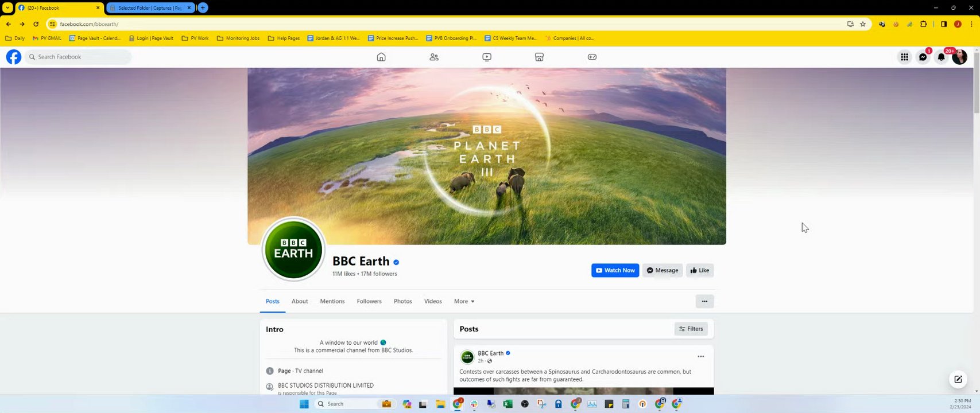Click the browser Back arrow
Image resolution: width=980 pixels, height=413 pixels.
pos(8,24)
